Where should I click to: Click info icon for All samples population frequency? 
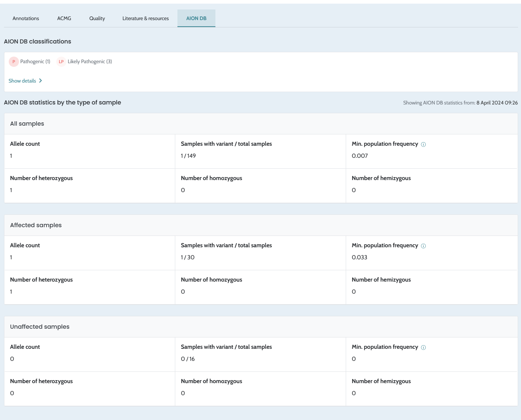pos(423,144)
